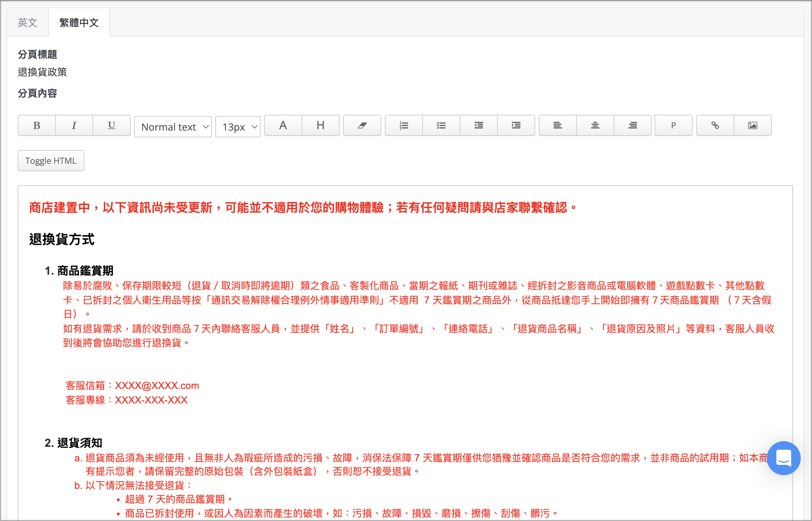Screen dimensions: 812x521
Task: Toggle italic formatting
Action: (x=74, y=125)
